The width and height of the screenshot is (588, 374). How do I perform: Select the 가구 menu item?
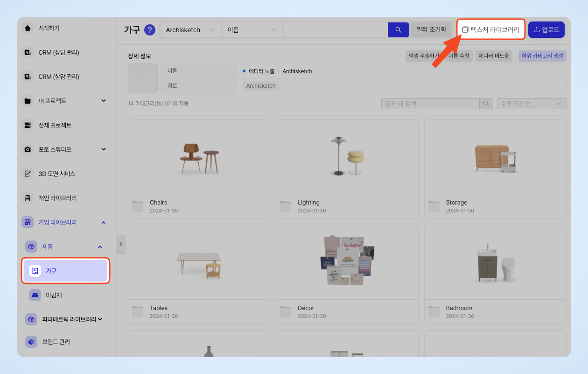pyautogui.click(x=66, y=271)
